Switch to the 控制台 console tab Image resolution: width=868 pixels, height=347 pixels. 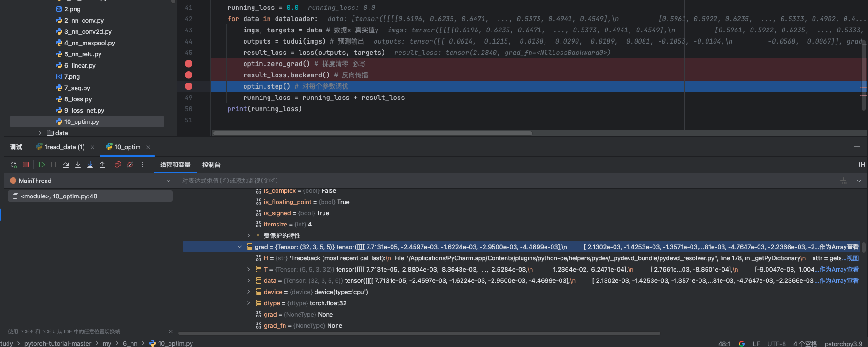(211, 165)
